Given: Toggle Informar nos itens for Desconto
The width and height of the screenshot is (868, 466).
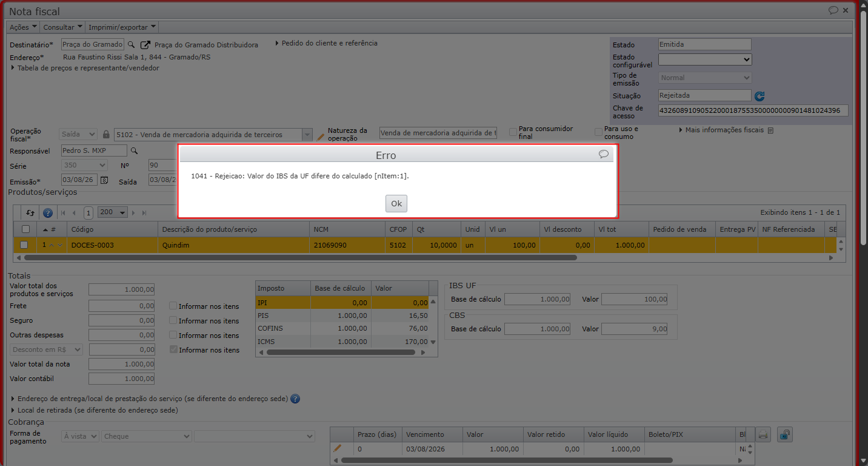Looking at the screenshot, I should tap(173, 349).
